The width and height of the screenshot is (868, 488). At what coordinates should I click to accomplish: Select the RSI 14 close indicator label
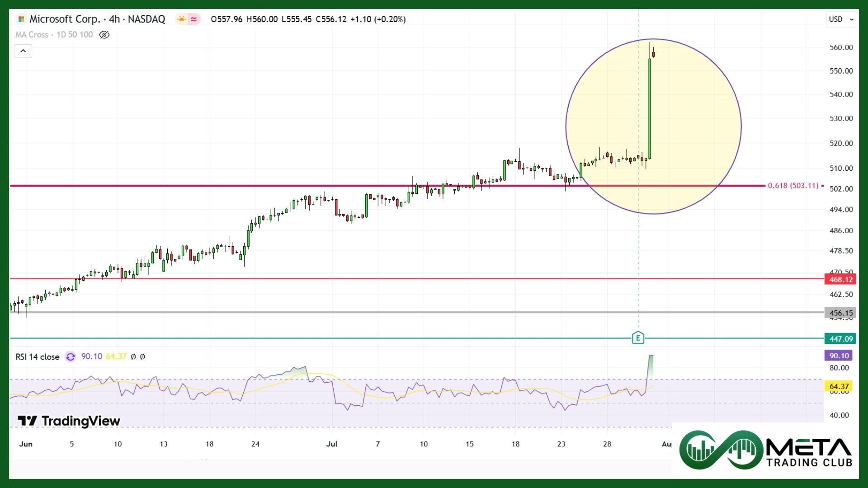(38, 357)
